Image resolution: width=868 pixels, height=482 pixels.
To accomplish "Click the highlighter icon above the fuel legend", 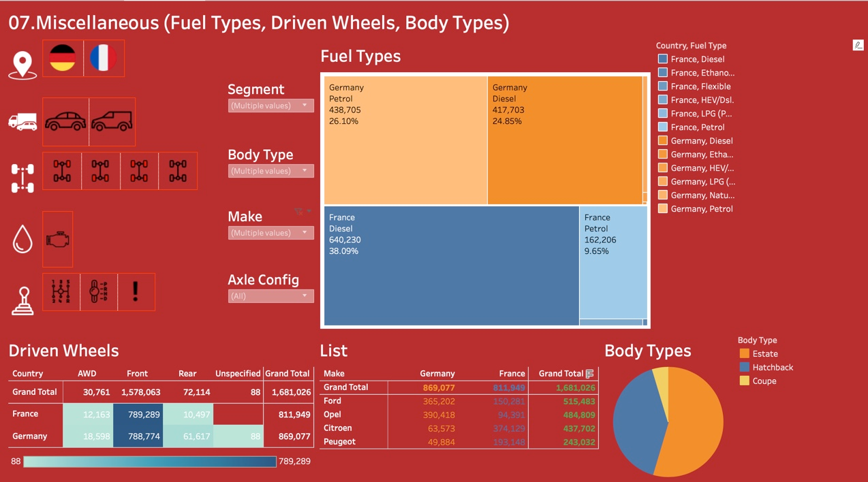I will point(858,45).
